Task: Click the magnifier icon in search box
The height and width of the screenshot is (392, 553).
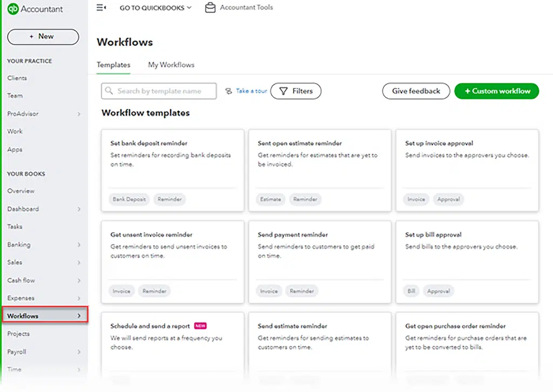Action: coord(110,91)
